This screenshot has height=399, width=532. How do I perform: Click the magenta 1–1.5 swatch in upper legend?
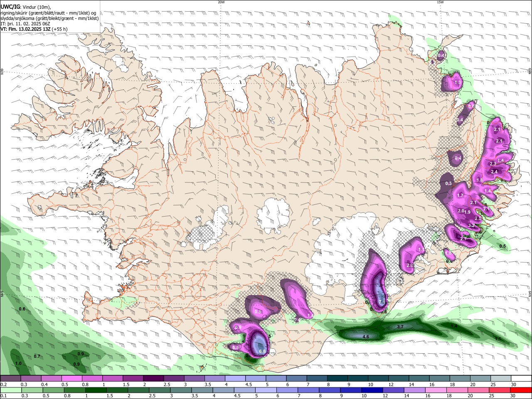coord(113,378)
